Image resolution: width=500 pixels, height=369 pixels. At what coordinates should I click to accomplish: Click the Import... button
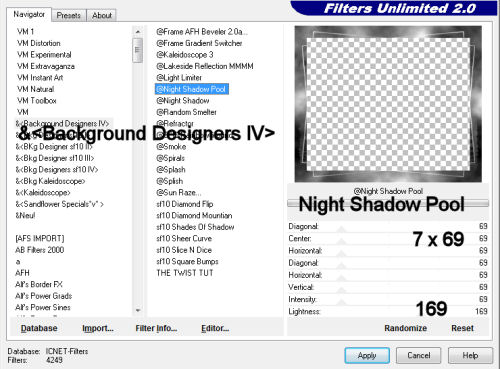click(x=98, y=328)
